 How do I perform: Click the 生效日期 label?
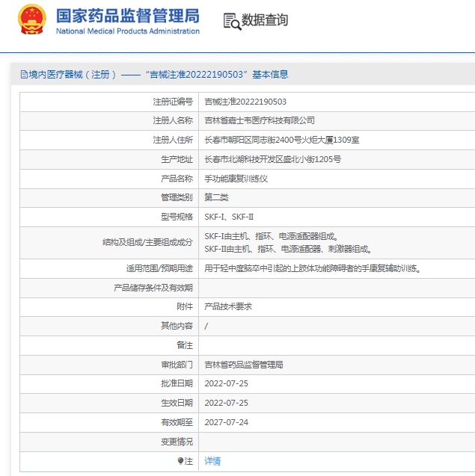177,403
